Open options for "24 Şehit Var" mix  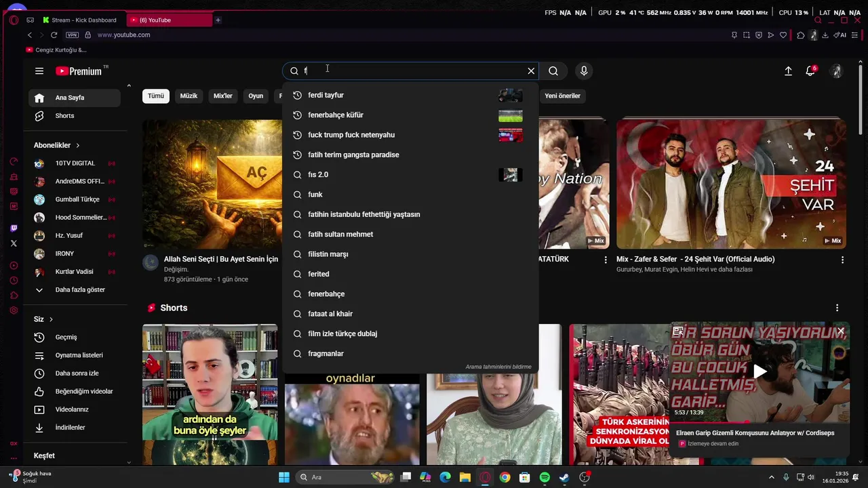coord(842,260)
